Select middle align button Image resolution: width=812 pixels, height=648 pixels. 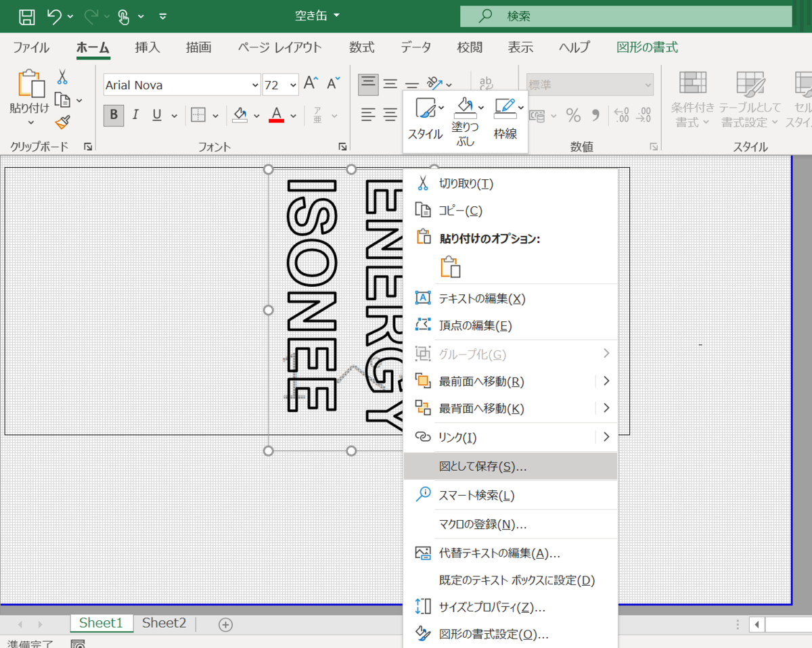point(390,83)
